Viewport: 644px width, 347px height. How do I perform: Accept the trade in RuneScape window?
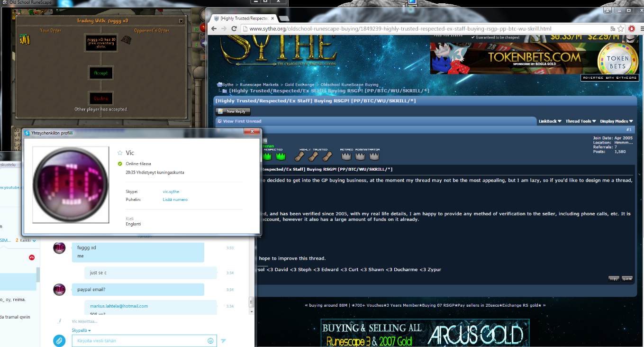click(101, 73)
